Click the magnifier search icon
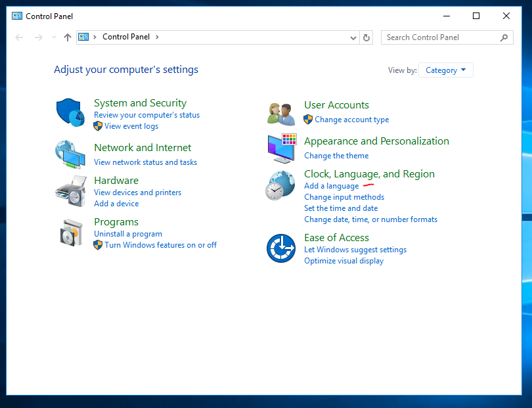Viewport: 532px width, 408px height. click(504, 37)
